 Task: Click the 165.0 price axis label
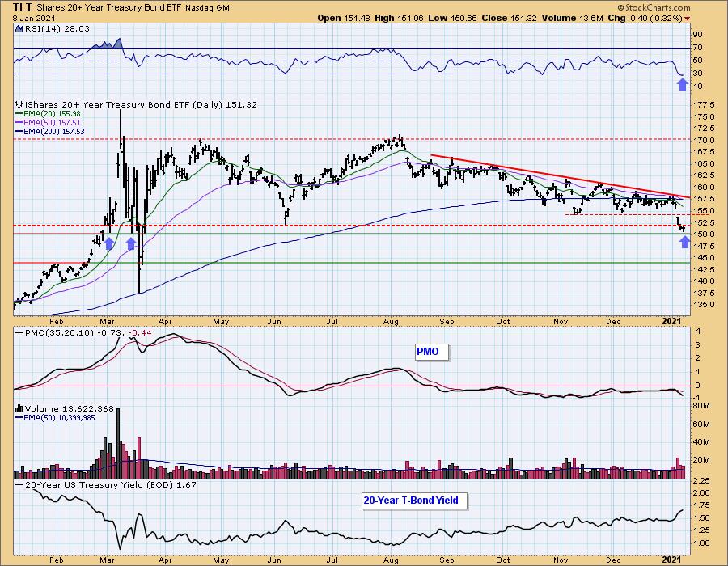(x=703, y=164)
